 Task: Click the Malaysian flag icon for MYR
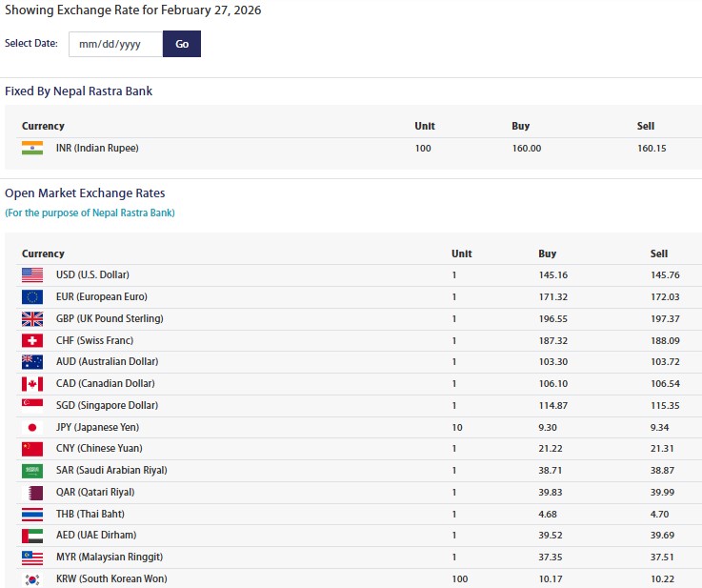31,558
